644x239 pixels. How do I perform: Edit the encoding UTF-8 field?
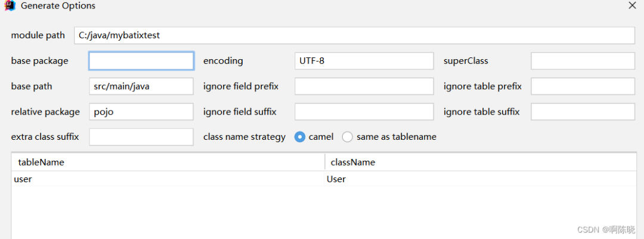pos(364,61)
